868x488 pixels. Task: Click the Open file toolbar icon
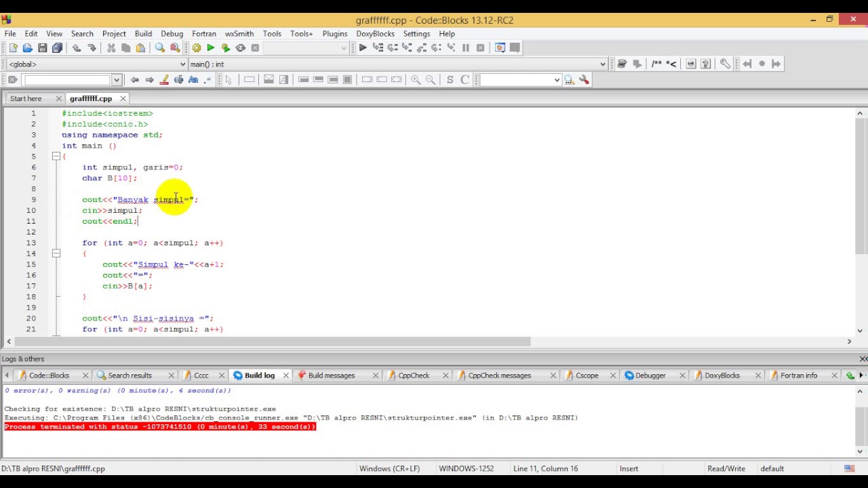(28, 48)
